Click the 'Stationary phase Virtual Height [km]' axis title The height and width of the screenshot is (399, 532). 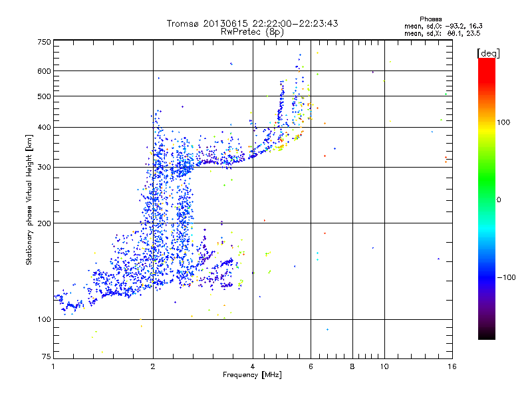pos(29,199)
